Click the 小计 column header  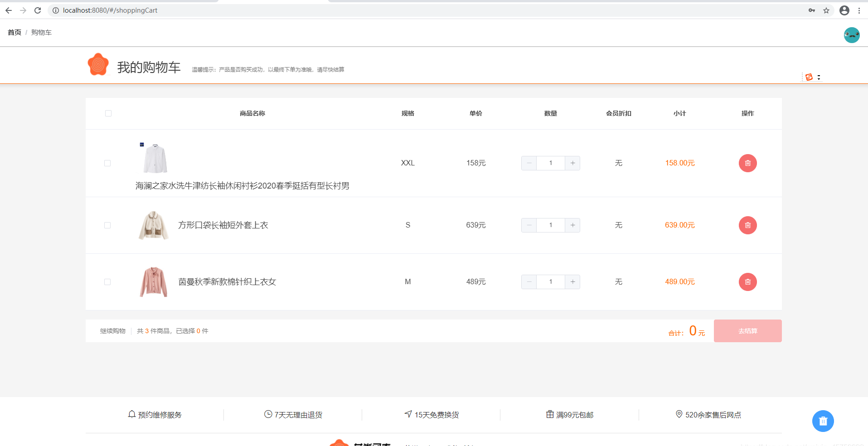[680, 113]
